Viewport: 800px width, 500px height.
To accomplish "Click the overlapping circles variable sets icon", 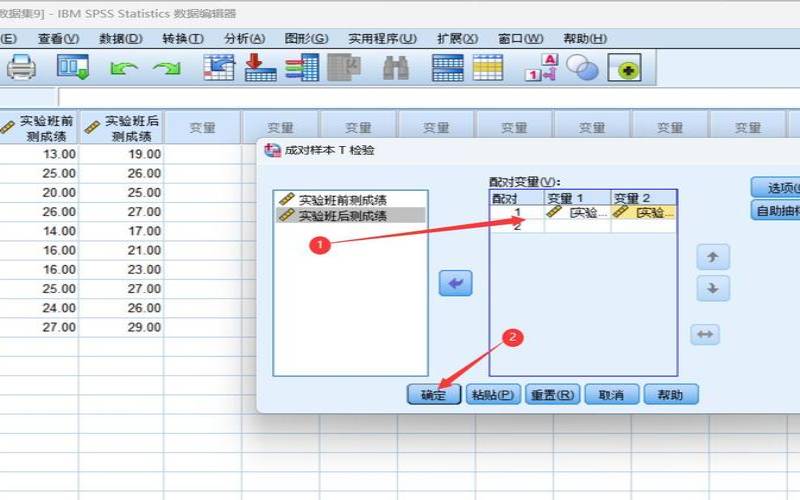I will point(582,67).
